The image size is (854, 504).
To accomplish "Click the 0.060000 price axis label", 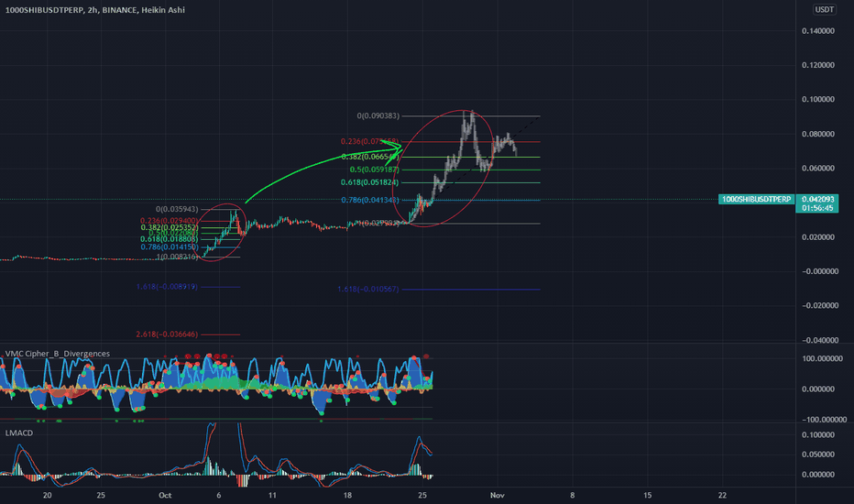I will 818,168.
